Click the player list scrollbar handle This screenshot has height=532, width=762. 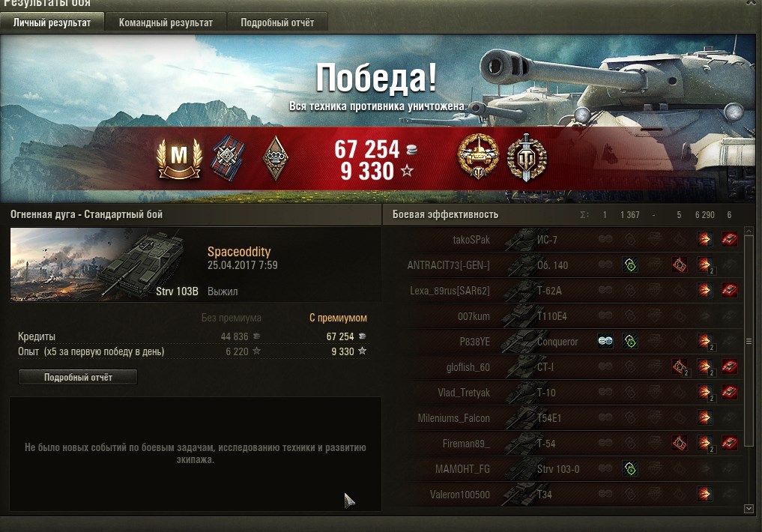(x=749, y=341)
